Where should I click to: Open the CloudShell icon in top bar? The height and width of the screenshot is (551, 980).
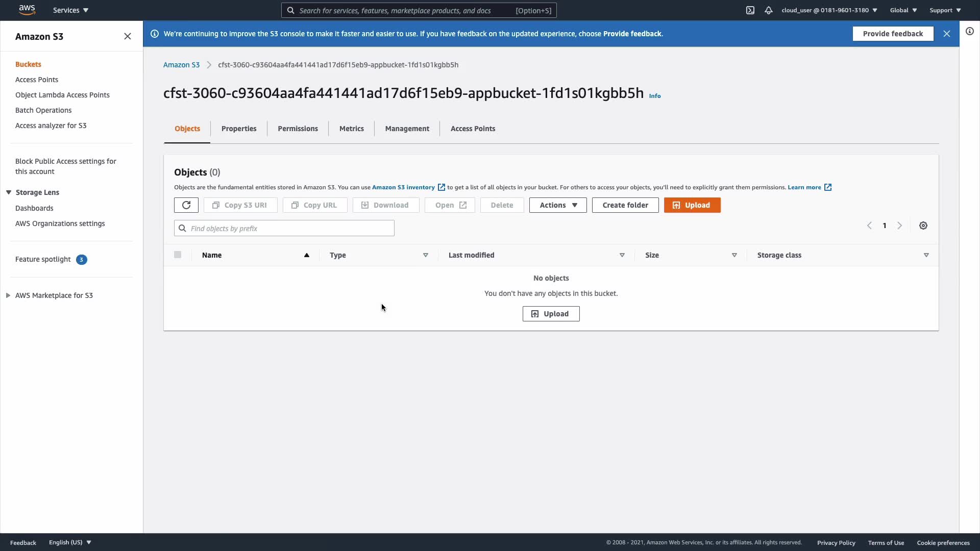pyautogui.click(x=750, y=10)
